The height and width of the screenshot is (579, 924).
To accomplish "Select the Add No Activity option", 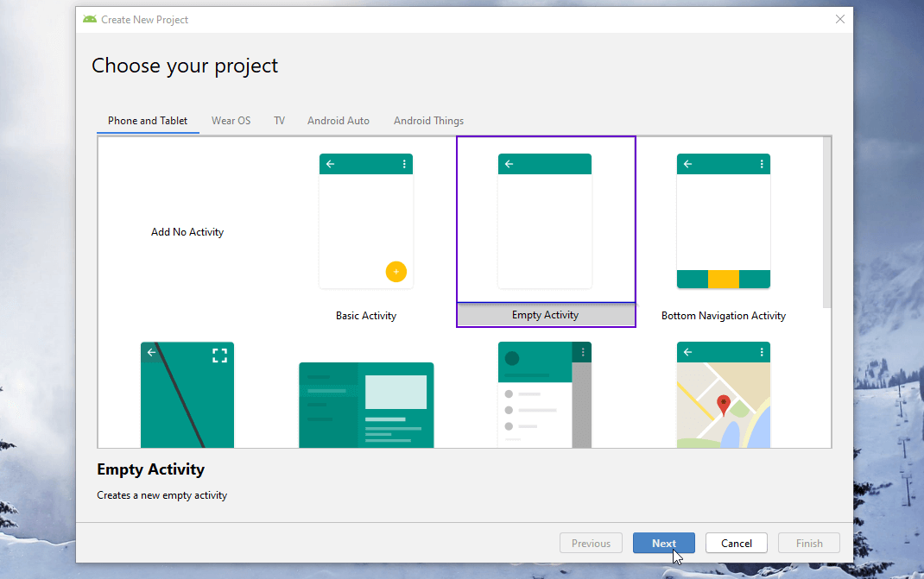I will [x=187, y=231].
